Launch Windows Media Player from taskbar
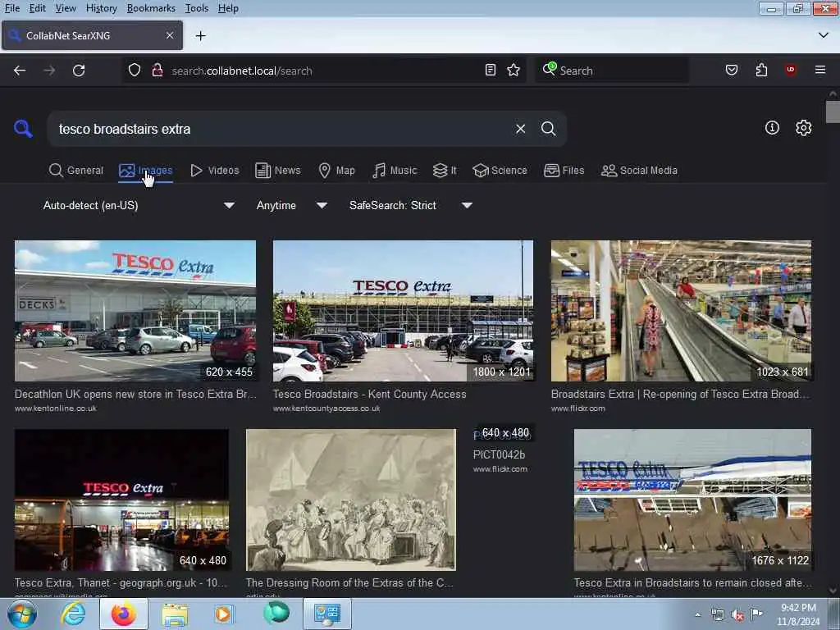The width and height of the screenshot is (840, 630). [223, 614]
